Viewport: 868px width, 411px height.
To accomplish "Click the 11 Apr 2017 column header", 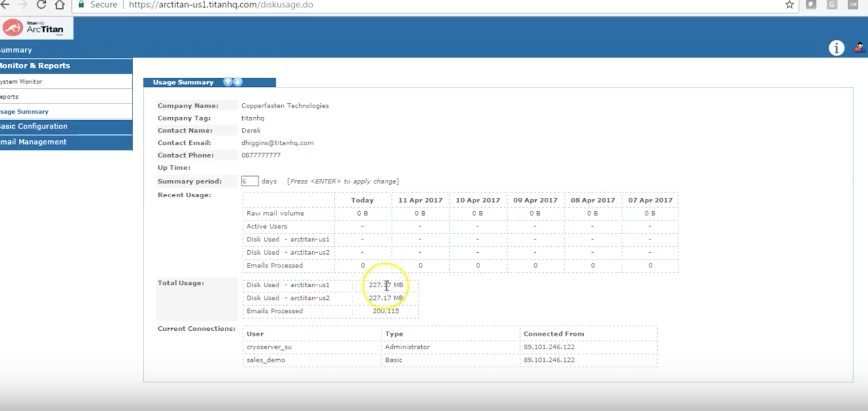I will (420, 200).
